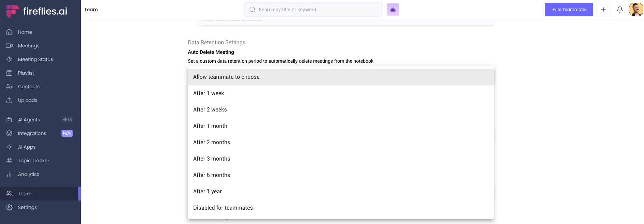Open Settings in sidebar
Image resolution: width=644 pixels, height=224 pixels.
[x=27, y=207]
